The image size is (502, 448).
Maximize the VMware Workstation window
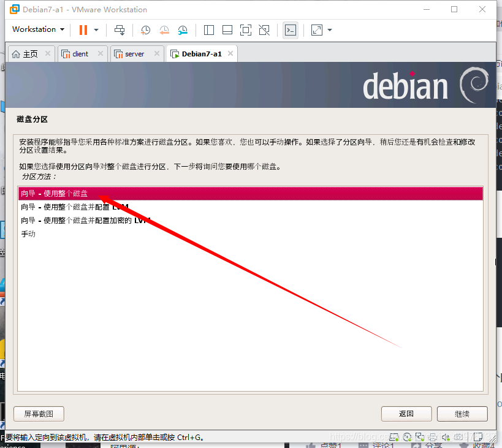point(454,9)
